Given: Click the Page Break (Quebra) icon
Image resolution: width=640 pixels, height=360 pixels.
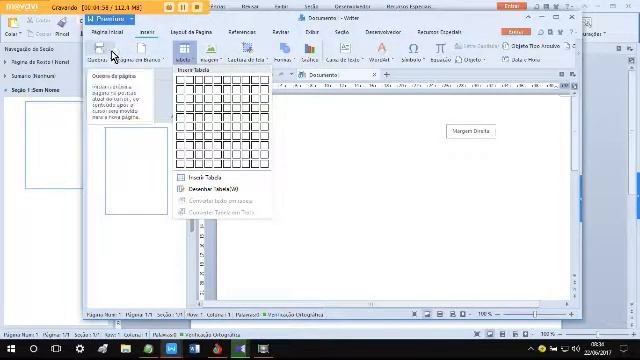Looking at the screenshot, I should pyautogui.click(x=99, y=48).
